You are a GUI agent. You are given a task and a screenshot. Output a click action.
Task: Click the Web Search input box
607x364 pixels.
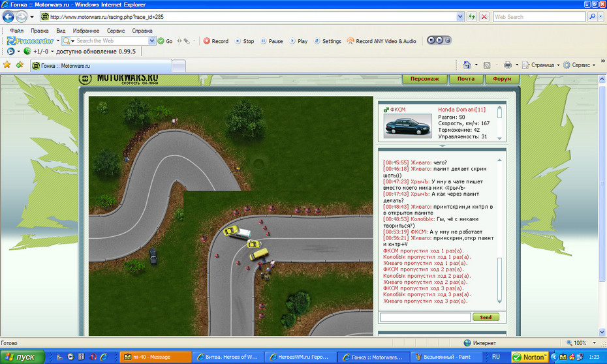coord(539,17)
